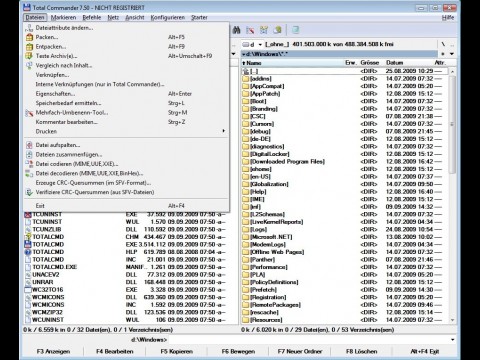Expand the Drucken submenu arrow
The image size is (480, 360).
tap(224, 131)
